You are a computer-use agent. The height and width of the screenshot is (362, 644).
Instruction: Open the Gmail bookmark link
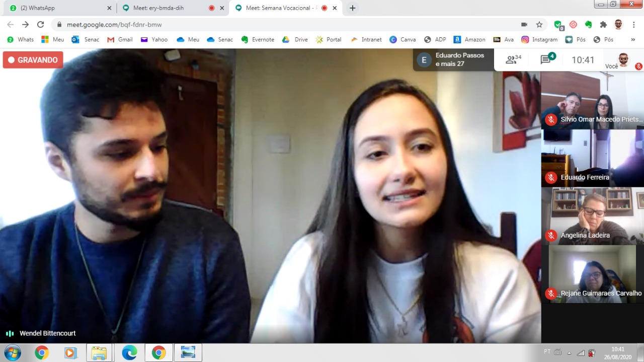click(x=120, y=39)
